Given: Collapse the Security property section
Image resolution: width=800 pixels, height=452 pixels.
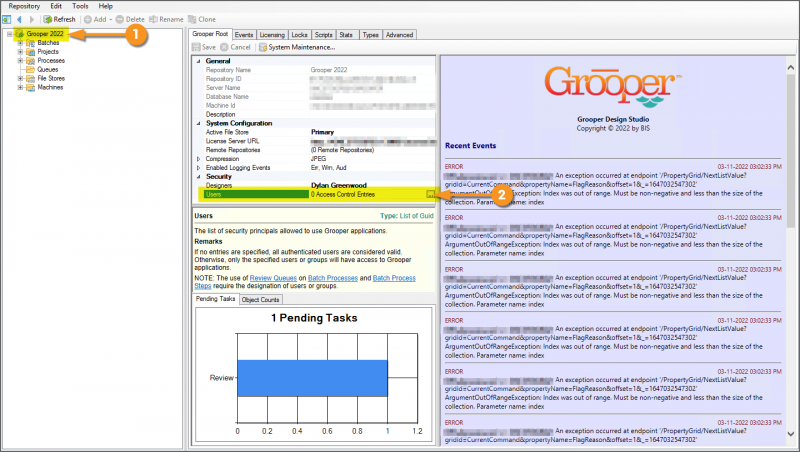Looking at the screenshot, I should 199,177.
